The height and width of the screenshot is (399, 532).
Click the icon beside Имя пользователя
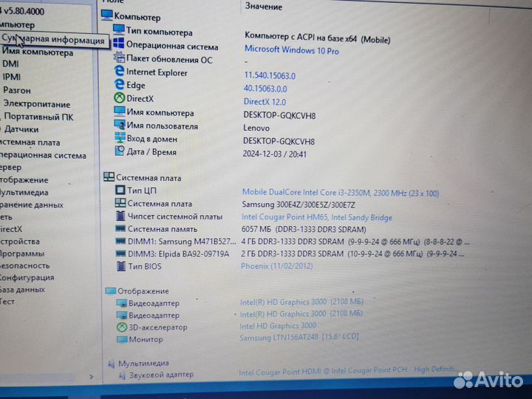(120, 125)
